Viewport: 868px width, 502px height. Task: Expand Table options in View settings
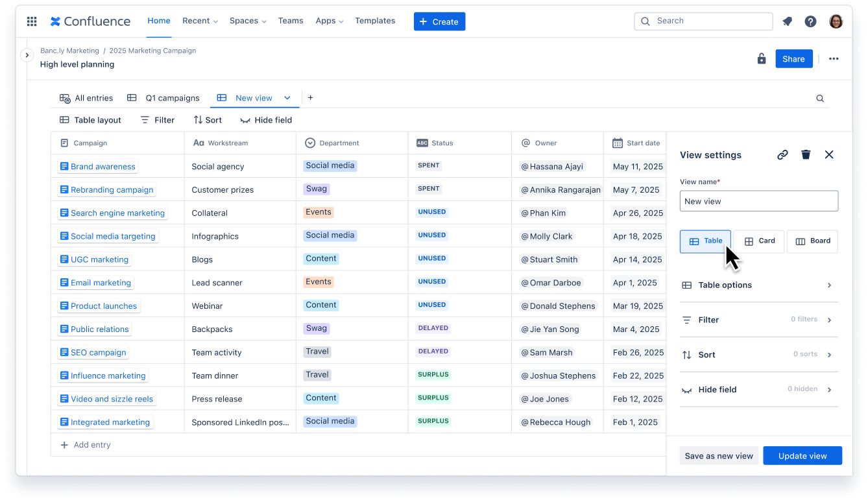click(x=758, y=285)
